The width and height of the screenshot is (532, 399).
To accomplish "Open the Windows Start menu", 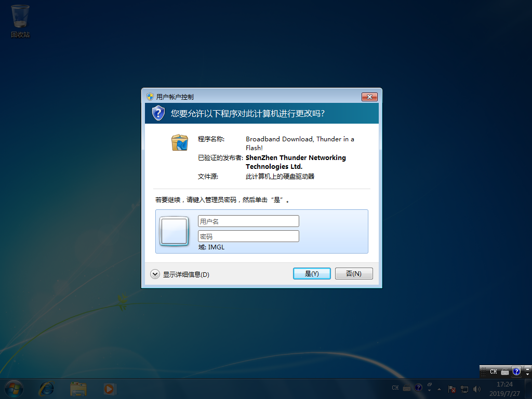I will pos(14,388).
